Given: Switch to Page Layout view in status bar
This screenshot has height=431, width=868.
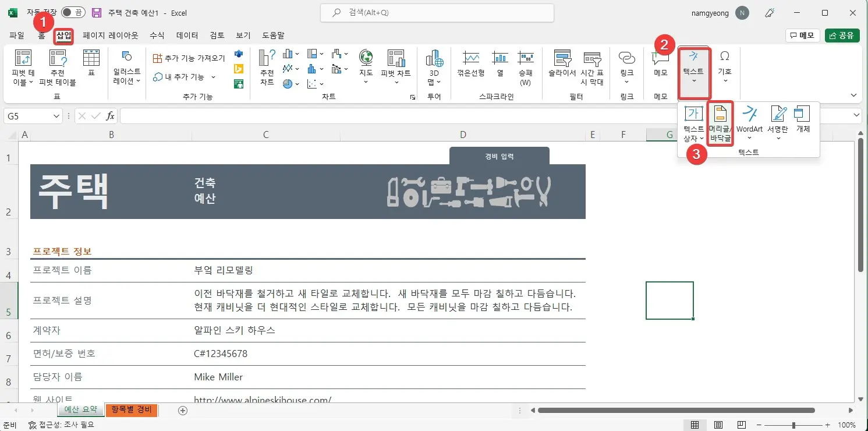Looking at the screenshot, I should [719, 425].
